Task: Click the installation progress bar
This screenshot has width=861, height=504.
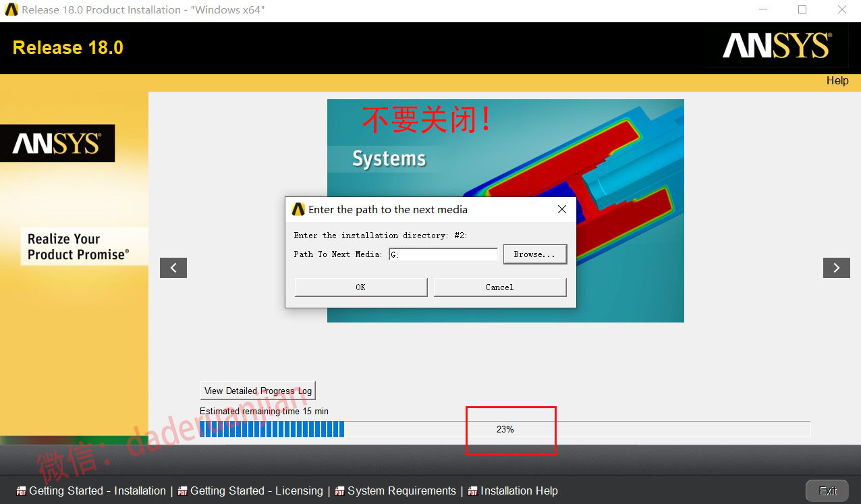Action: [505, 429]
